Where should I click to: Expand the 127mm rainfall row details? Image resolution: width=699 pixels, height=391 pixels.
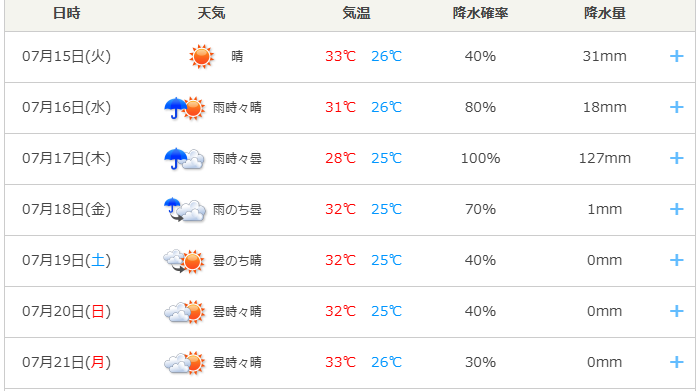(676, 158)
